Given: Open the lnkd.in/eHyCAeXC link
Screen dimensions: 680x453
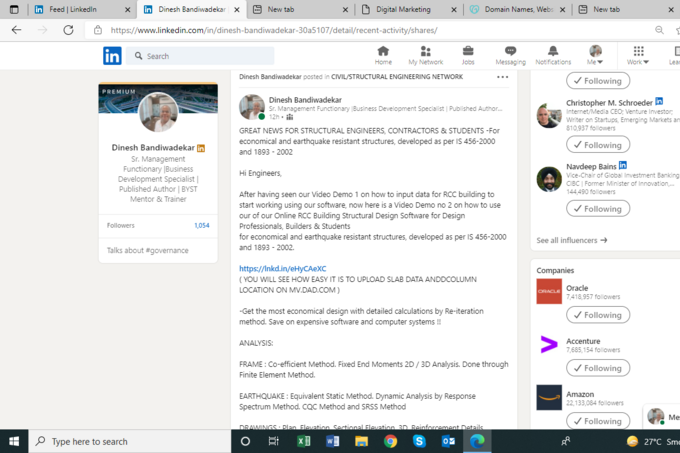Looking at the screenshot, I should click(283, 268).
